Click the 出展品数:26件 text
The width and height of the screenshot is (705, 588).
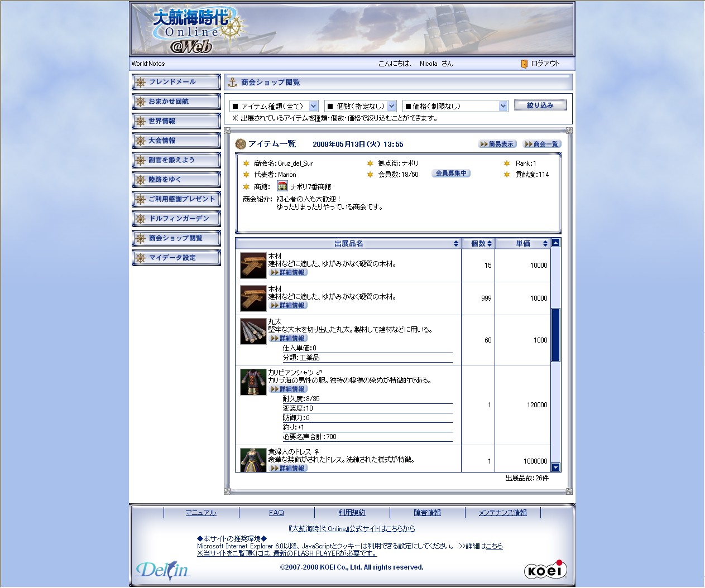tap(527, 478)
